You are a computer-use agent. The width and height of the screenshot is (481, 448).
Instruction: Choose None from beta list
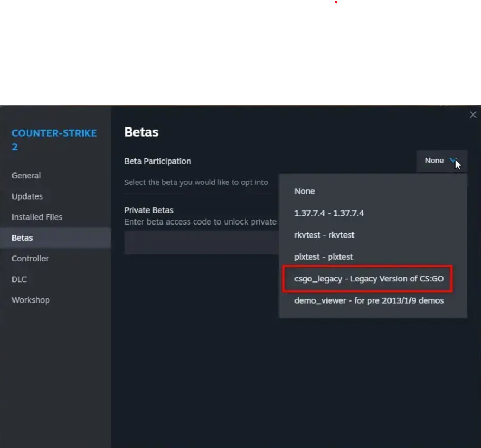click(373, 191)
